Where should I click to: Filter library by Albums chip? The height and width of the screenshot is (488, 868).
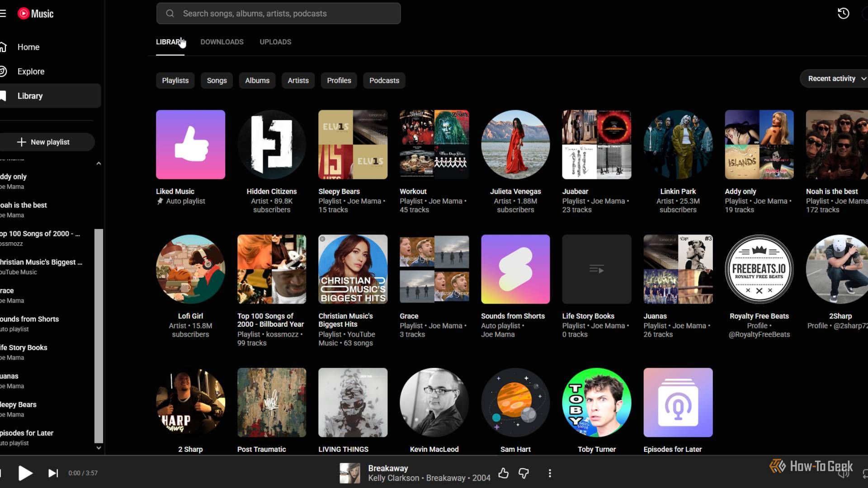point(257,80)
